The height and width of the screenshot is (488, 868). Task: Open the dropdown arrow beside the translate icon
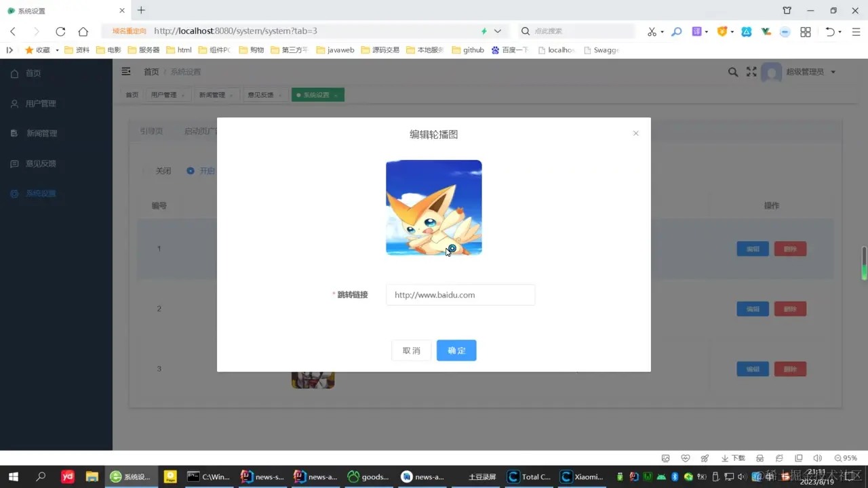707,32
